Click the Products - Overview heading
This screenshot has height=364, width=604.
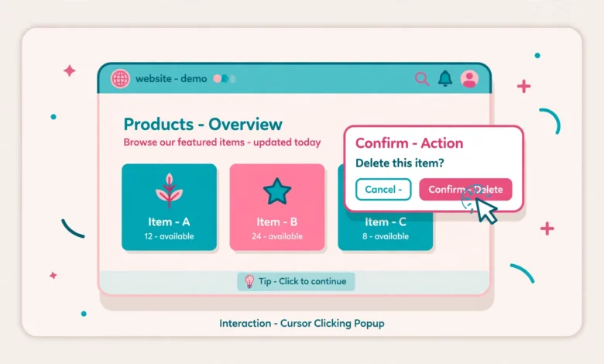(x=203, y=125)
